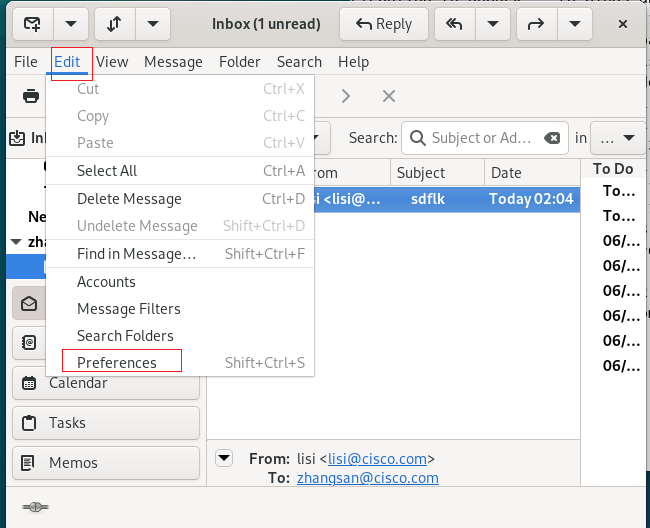Screen dimensions: 650x528
Task: Click the Reply to All icon
Action: coord(454,24)
